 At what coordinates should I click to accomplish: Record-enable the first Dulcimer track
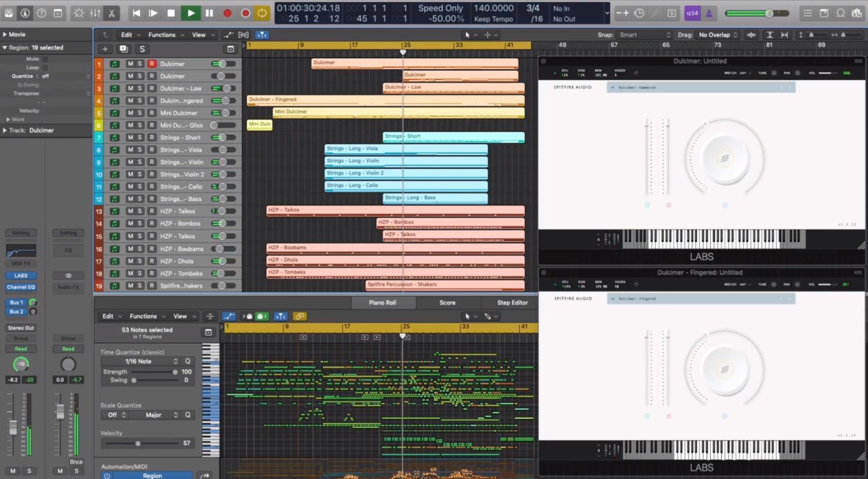[152, 64]
